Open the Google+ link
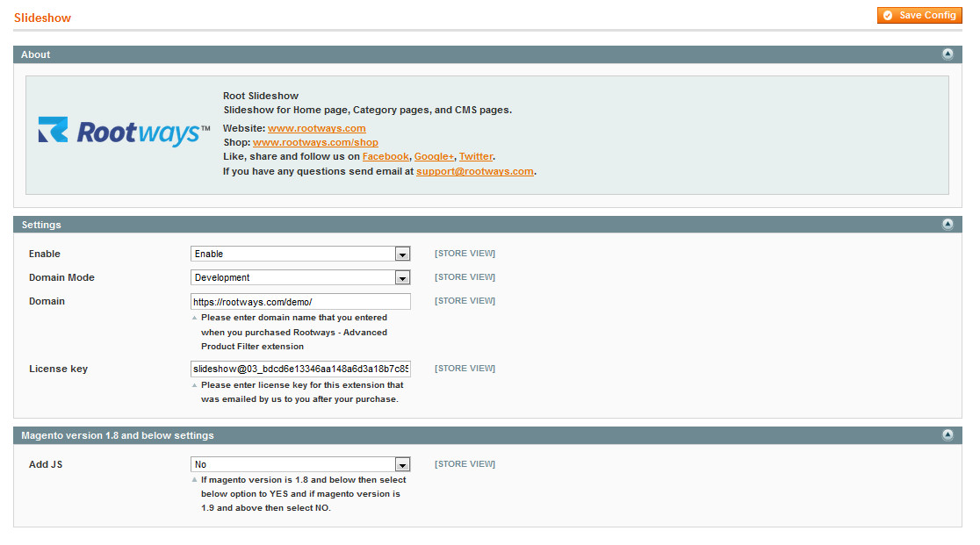The image size is (980, 545). tap(434, 156)
